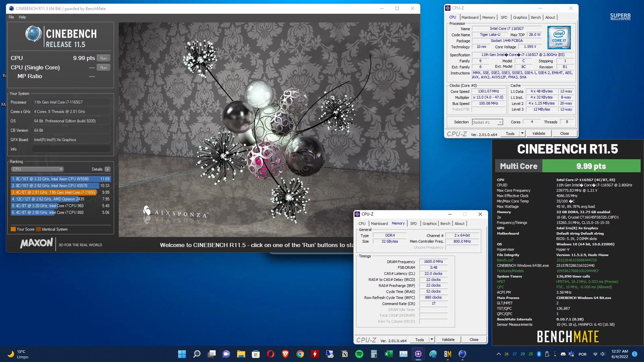Switch to Memory tab in top CPU-Z
Image resolution: width=644 pixels, height=362 pixels.
[489, 17]
